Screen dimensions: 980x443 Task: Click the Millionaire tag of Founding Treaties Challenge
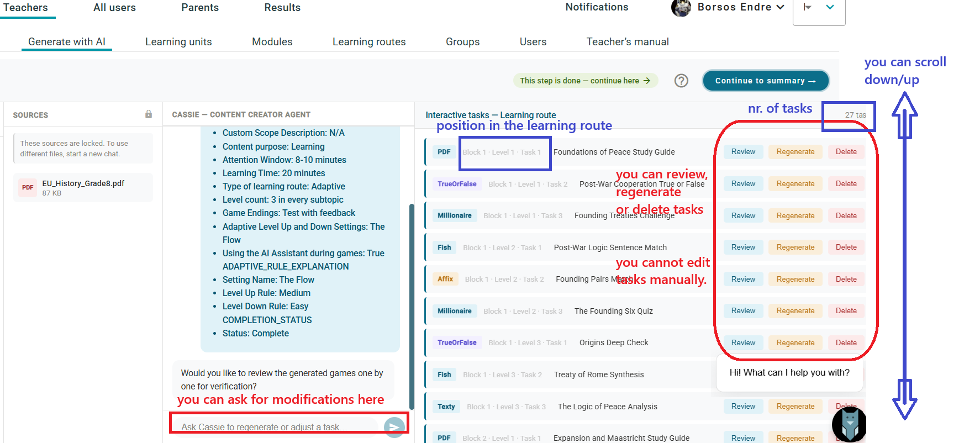pos(455,215)
